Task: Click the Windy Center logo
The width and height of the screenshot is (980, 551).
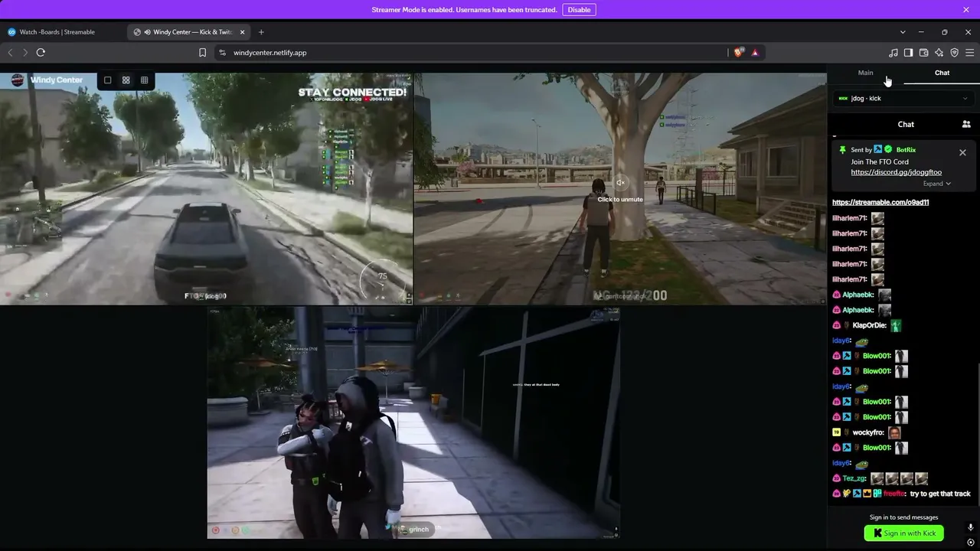Action: click(17, 80)
